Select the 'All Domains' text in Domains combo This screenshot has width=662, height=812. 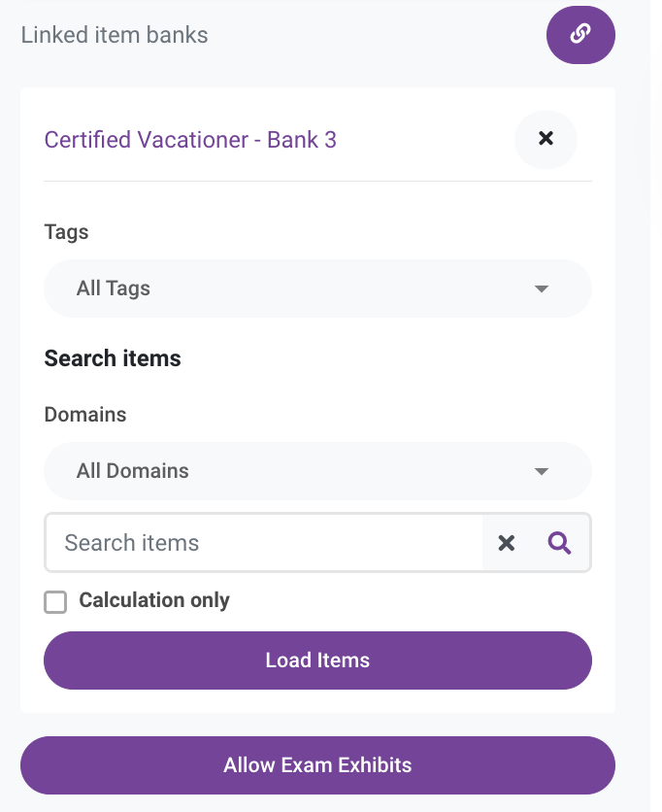tap(133, 471)
